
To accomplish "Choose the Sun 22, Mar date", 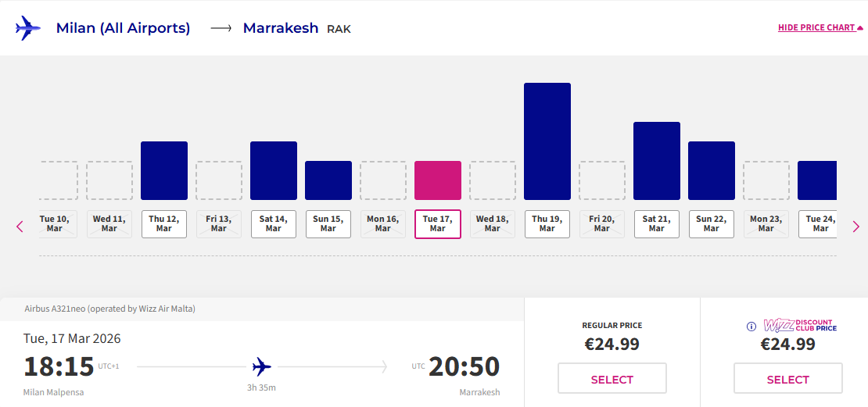I will (x=712, y=224).
